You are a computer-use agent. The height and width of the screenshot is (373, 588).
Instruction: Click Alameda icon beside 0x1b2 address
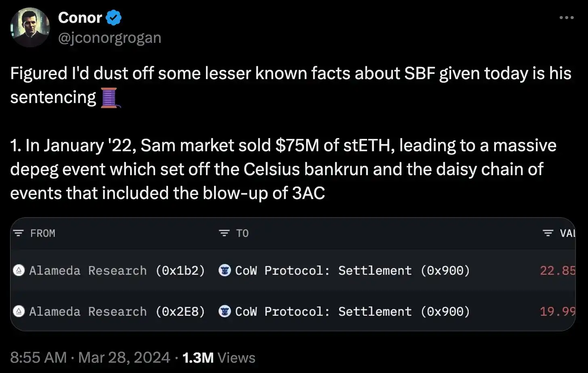click(19, 270)
